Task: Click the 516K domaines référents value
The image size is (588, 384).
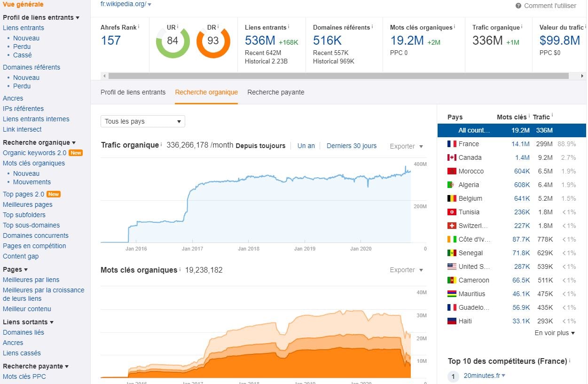Action: tap(327, 40)
